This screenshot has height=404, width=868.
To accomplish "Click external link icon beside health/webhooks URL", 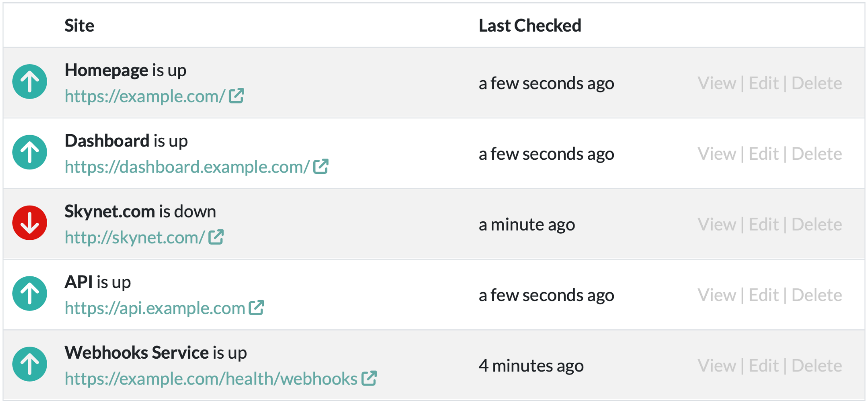I will click(369, 378).
